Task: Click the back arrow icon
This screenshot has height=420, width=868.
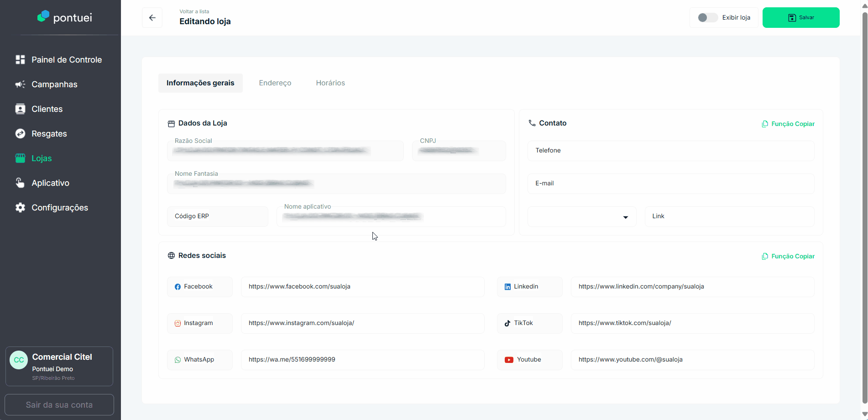Action: [152, 18]
